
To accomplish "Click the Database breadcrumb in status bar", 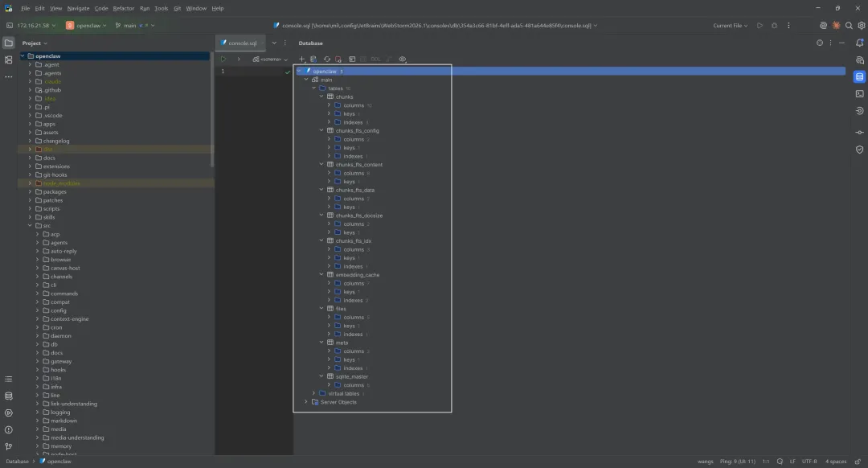I will (17, 462).
